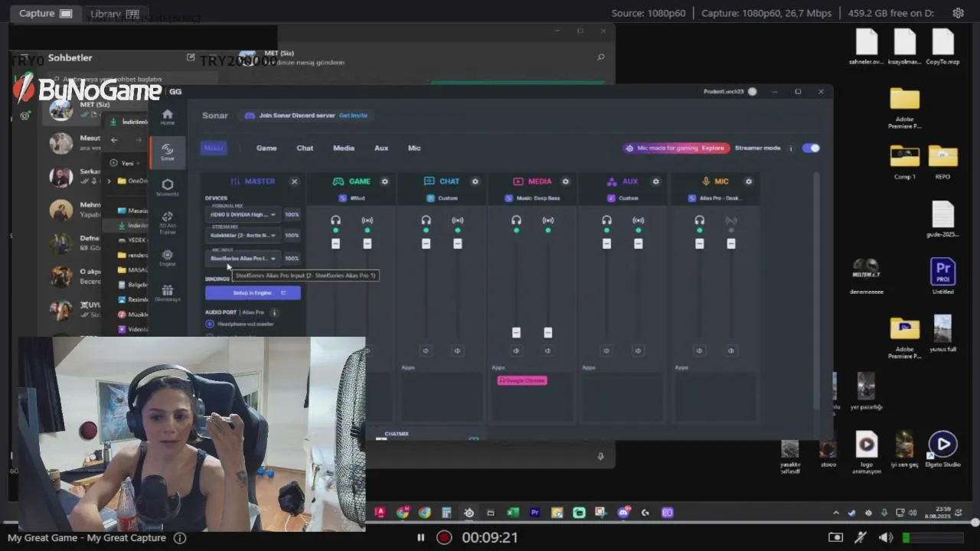Toggle CHAT headphone monitoring
980x551 pixels.
tap(426, 220)
